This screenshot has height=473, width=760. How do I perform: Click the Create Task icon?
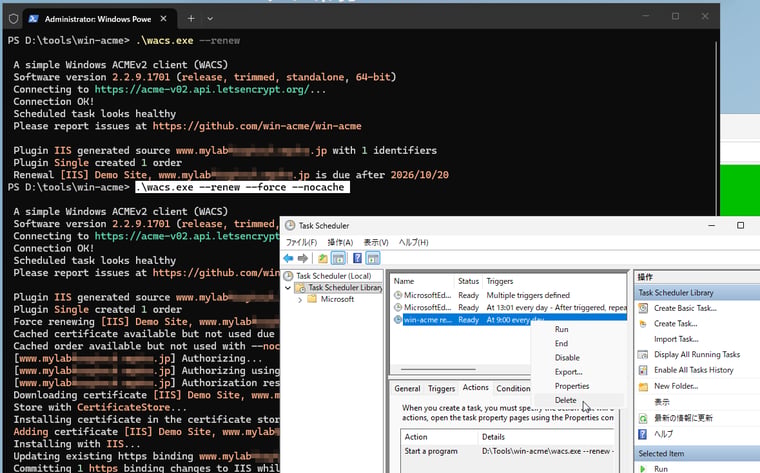643,324
